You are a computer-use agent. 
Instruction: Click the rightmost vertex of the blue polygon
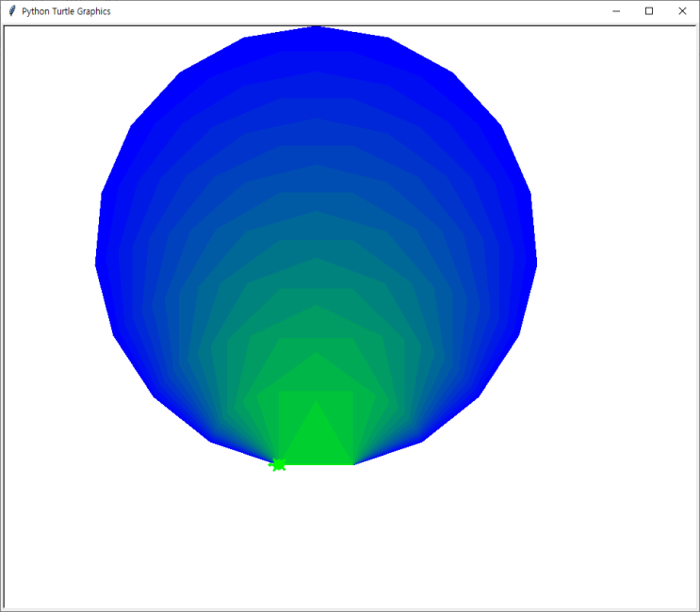pos(536,264)
